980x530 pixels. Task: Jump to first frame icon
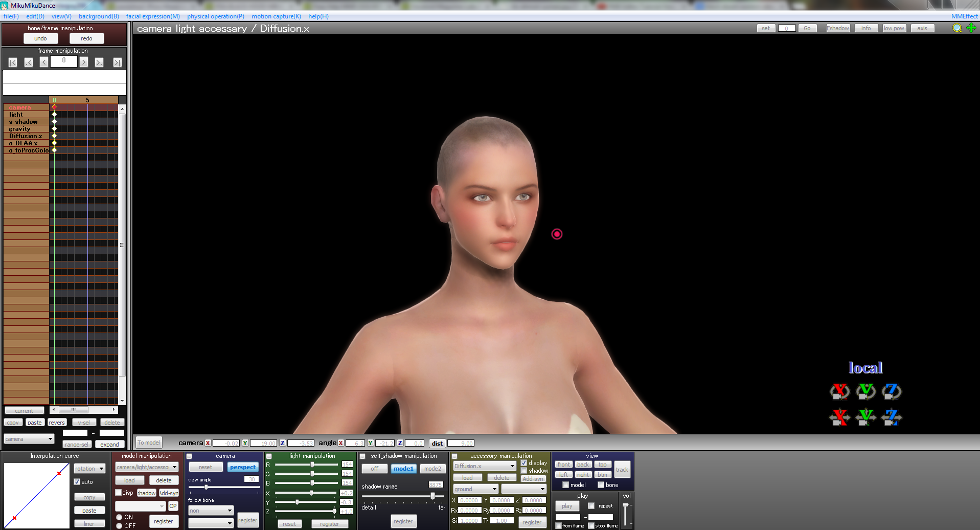[x=13, y=62]
